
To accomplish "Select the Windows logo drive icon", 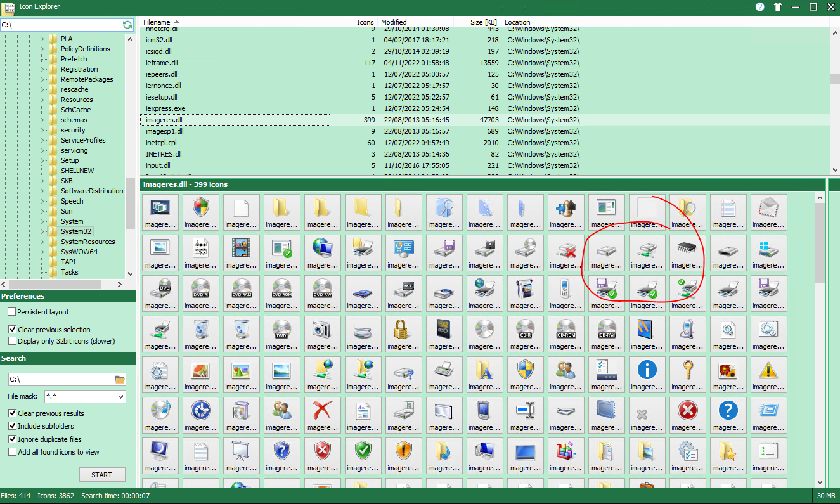I will pyautogui.click(x=768, y=253).
